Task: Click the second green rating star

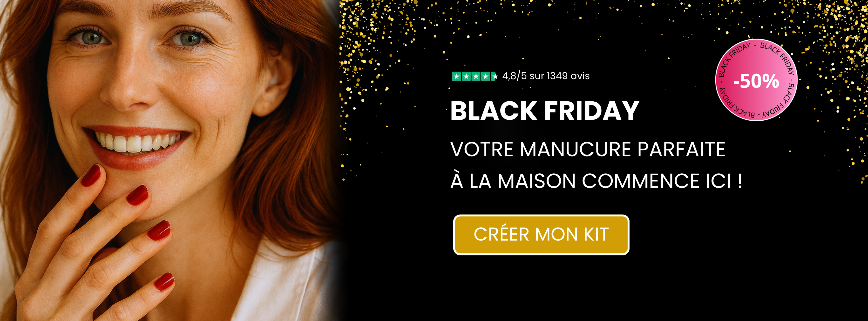Action: (466, 76)
